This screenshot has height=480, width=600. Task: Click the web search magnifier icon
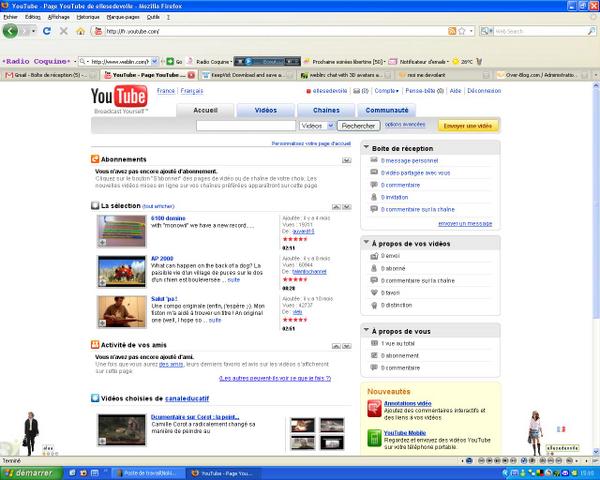click(x=591, y=31)
